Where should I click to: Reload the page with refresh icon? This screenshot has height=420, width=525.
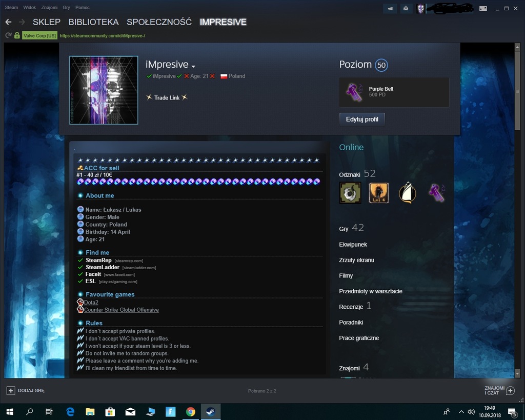[x=8, y=35]
